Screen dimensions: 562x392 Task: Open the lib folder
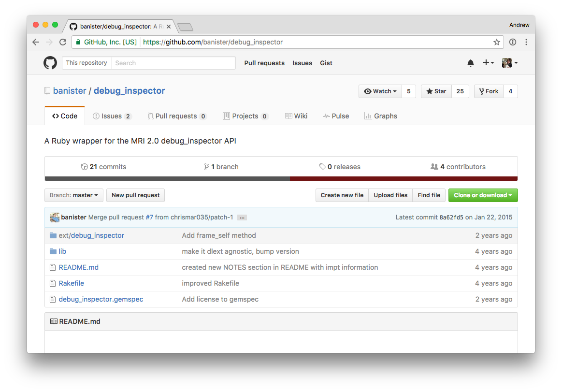click(62, 251)
